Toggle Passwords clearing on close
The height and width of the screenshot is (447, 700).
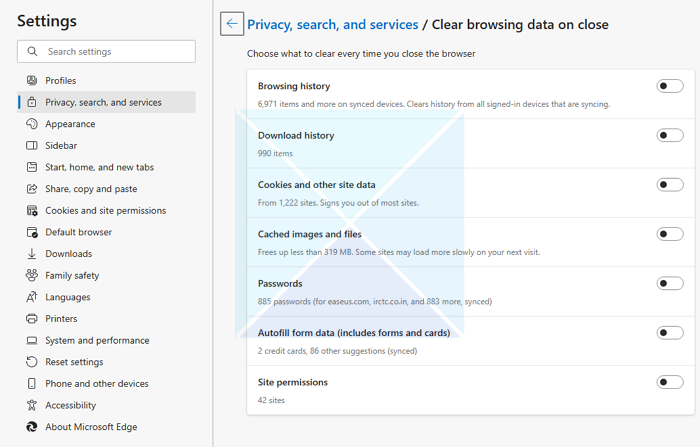pos(670,283)
